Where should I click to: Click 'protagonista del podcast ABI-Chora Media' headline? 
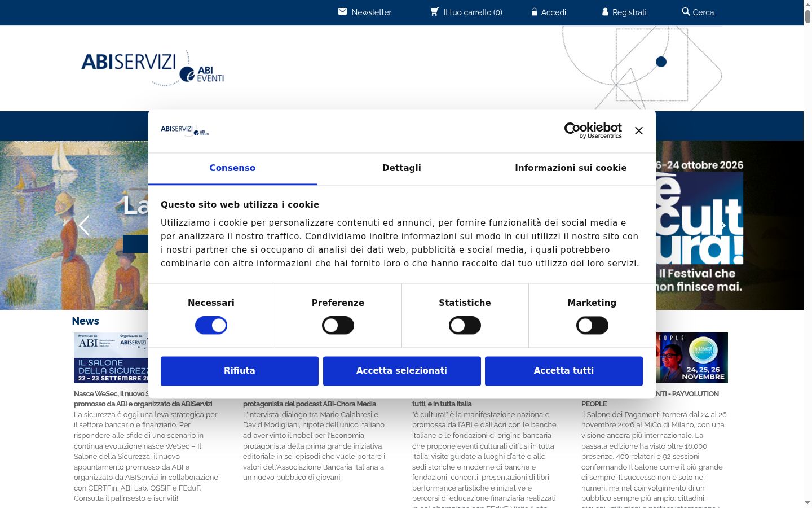pyautogui.click(x=310, y=404)
